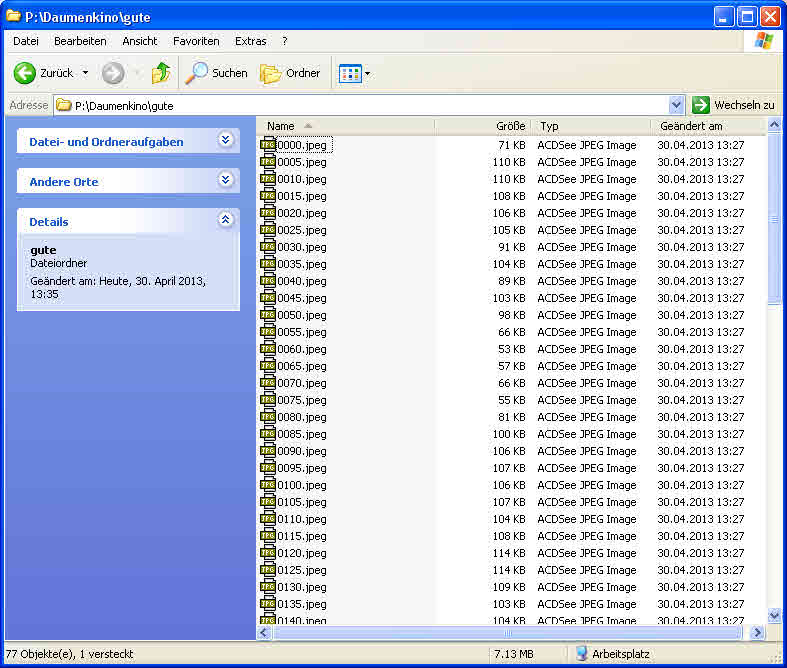Click the JPG icon of 0080.jpeg
The image size is (787, 668).
(268, 417)
